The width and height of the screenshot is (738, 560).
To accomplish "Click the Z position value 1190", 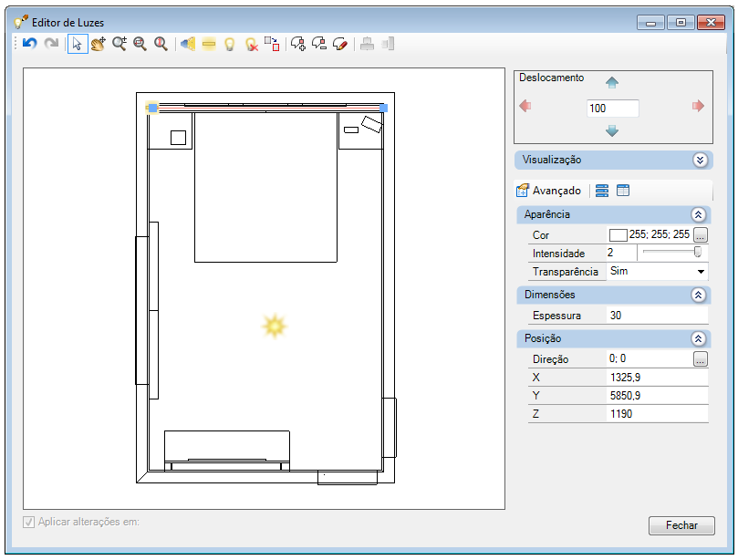I will (657, 414).
